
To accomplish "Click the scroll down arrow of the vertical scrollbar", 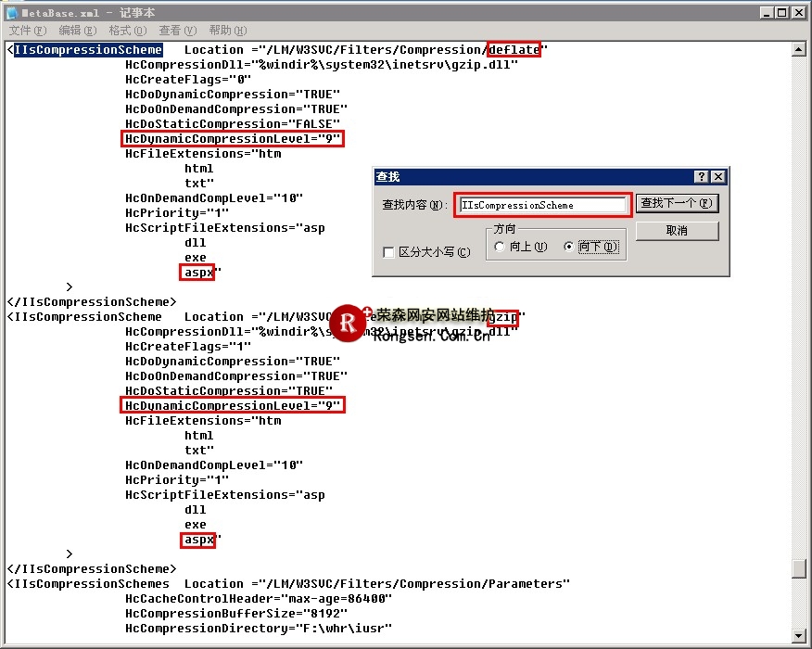I will [798, 636].
